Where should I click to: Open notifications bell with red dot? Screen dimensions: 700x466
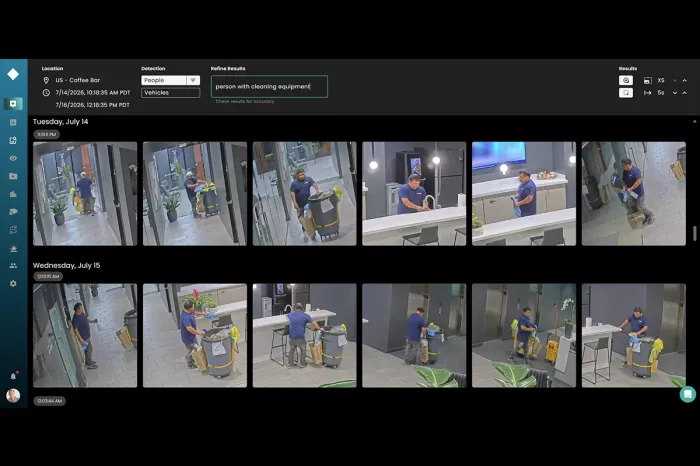click(13, 376)
